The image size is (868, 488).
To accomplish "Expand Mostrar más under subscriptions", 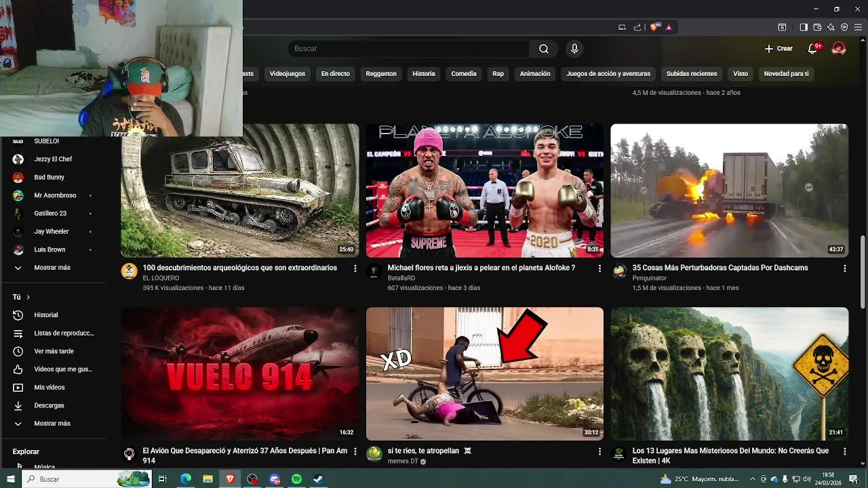I will coord(52,268).
